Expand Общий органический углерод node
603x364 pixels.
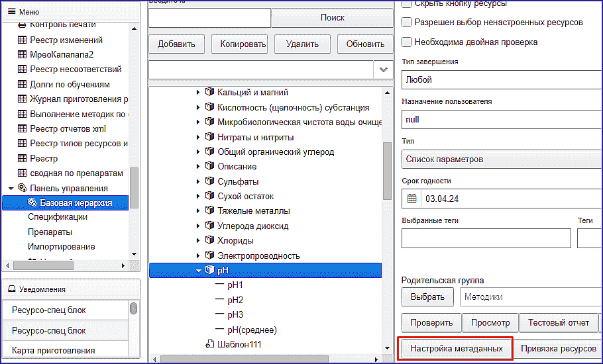pyautogui.click(x=198, y=152)
